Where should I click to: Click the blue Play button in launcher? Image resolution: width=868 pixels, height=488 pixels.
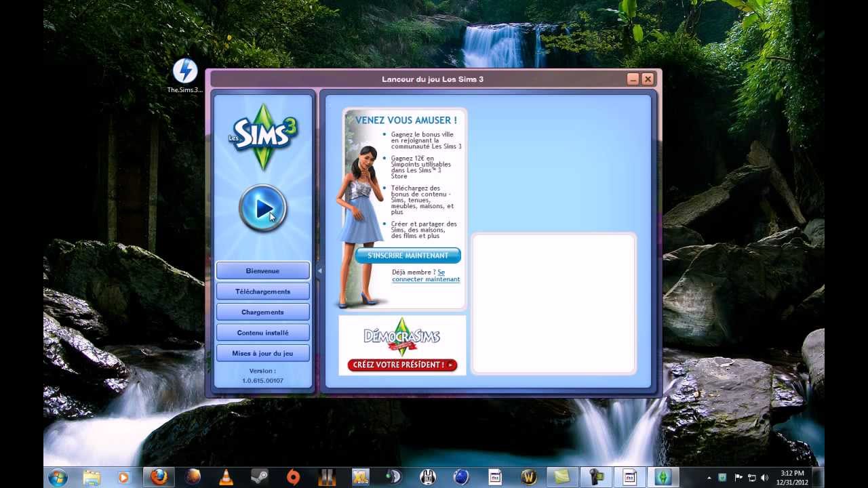pyautogui.click(x=263, y=208)
